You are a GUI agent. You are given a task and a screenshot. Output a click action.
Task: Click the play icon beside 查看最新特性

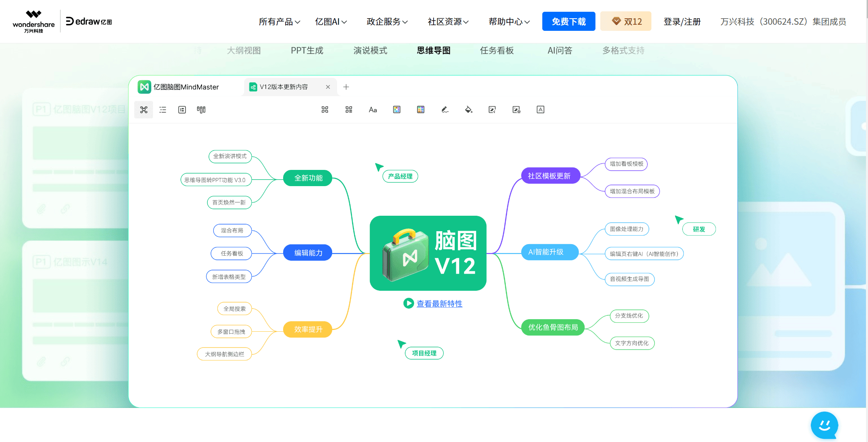[408, 303]
